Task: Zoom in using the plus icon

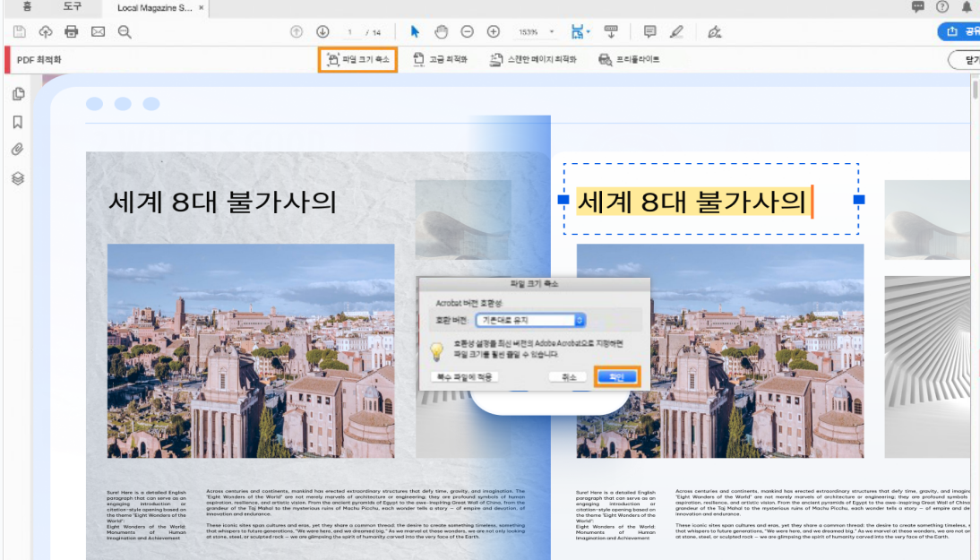Action: 493,30
